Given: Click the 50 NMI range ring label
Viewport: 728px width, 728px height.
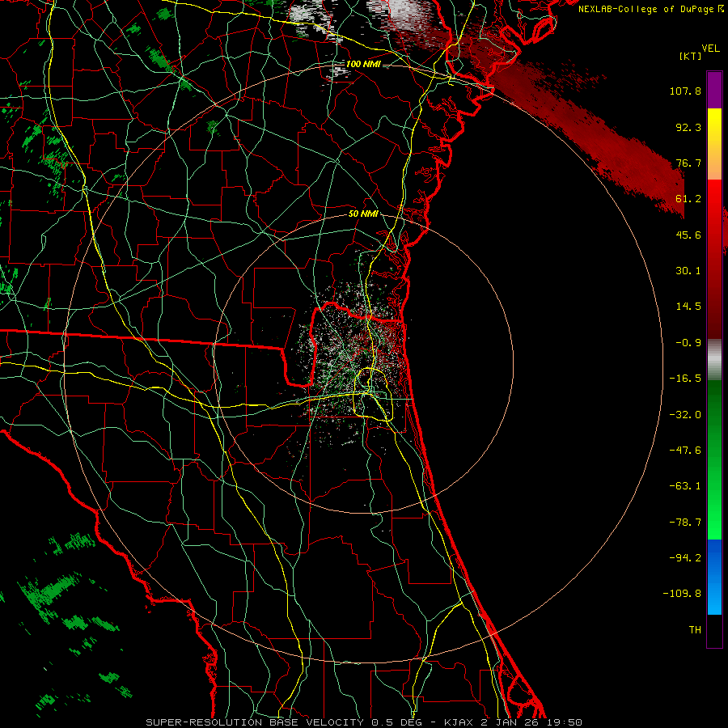Looking at the screenshot, I should (363, 214).
